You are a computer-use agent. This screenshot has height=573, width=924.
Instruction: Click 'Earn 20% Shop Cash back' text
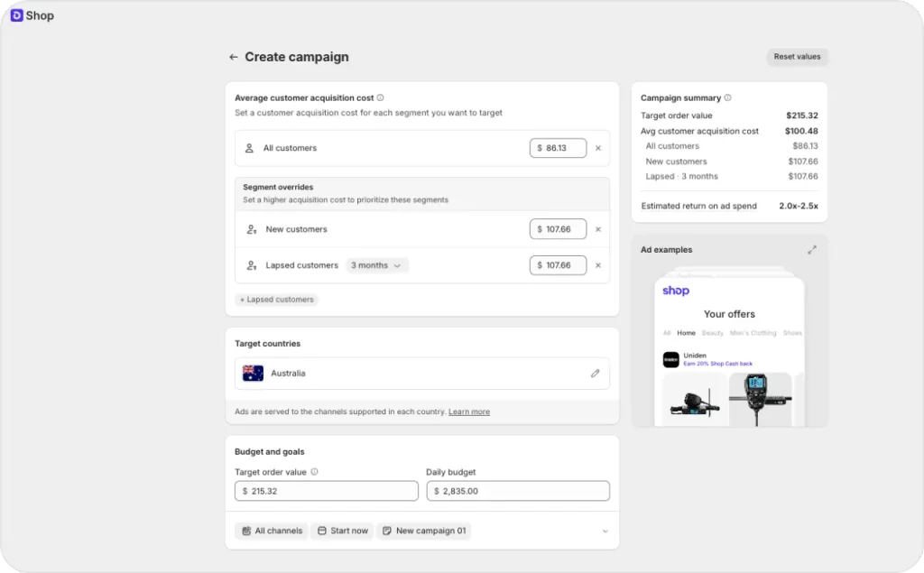pos(717,364)
